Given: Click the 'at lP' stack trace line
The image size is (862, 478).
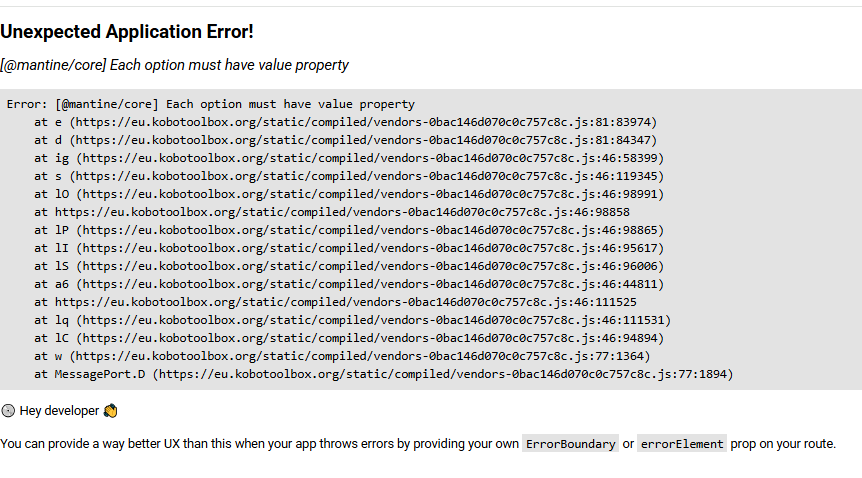Looking at the screenshot, I should click(x=349, y=230).
